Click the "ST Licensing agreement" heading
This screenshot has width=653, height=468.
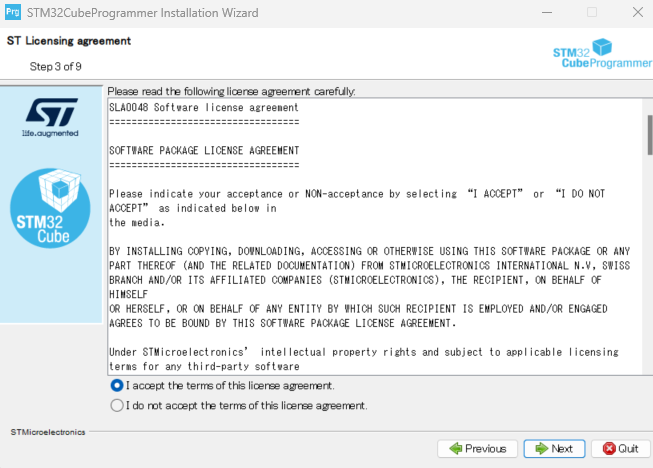(69, 41)
